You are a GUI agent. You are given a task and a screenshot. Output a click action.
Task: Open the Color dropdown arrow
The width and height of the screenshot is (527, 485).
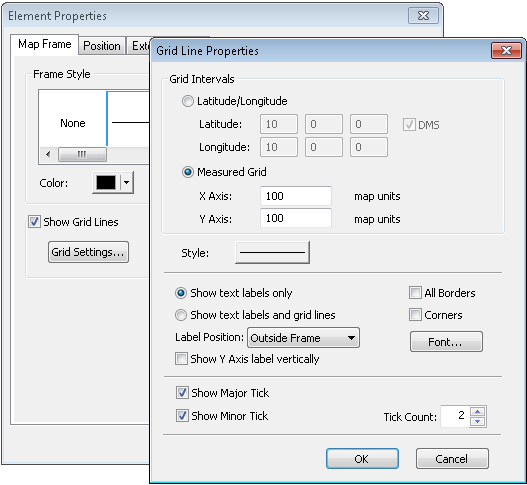point(127,183)
